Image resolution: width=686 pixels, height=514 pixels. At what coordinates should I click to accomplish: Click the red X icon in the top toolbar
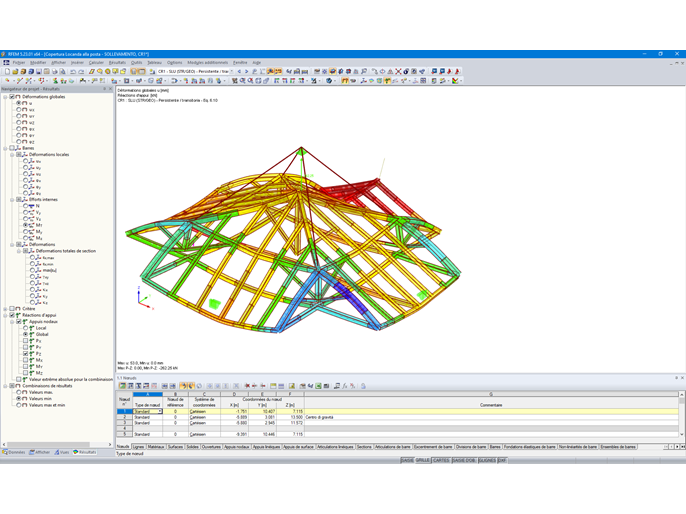point(398,71)
